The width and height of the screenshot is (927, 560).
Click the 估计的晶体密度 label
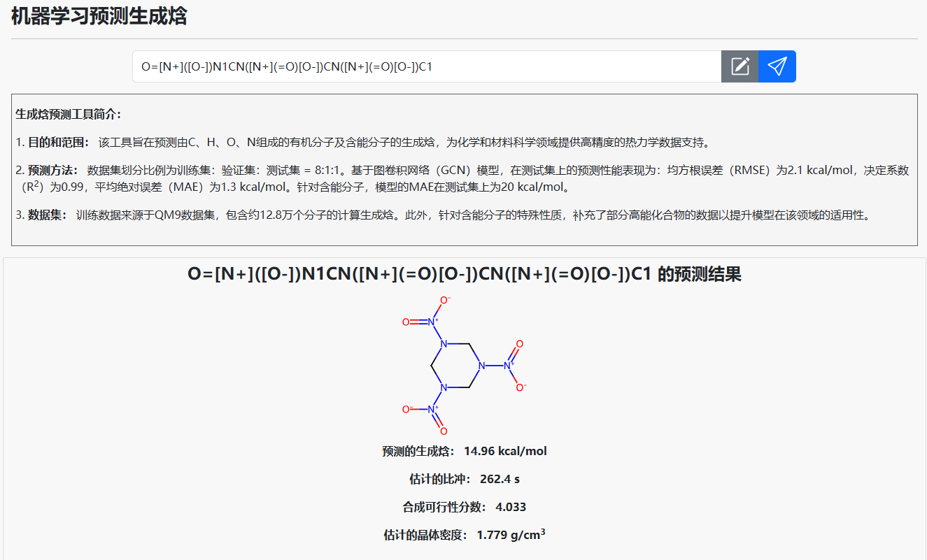tap(425, 535)
